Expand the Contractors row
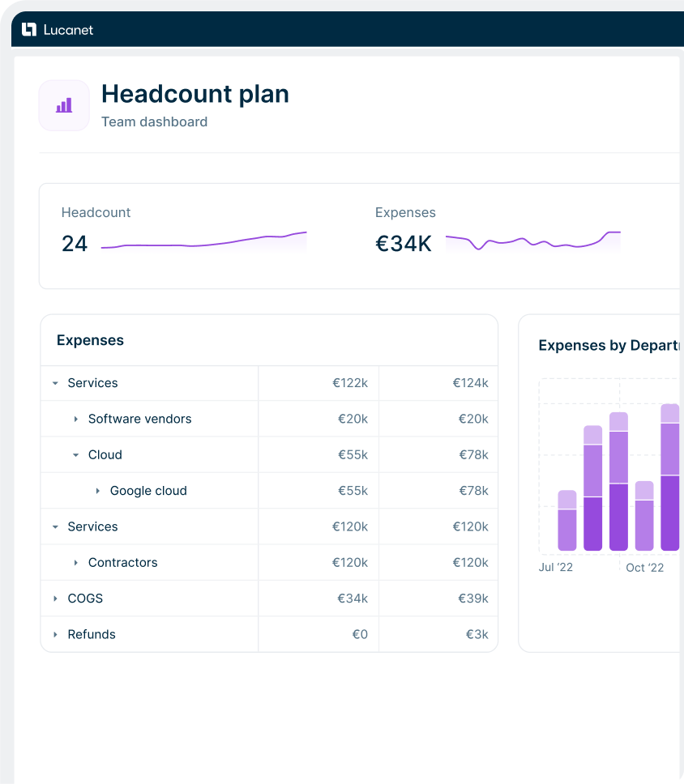Image resolution: width=684 pixels, height=784 pixels. (x=76, y=563)
